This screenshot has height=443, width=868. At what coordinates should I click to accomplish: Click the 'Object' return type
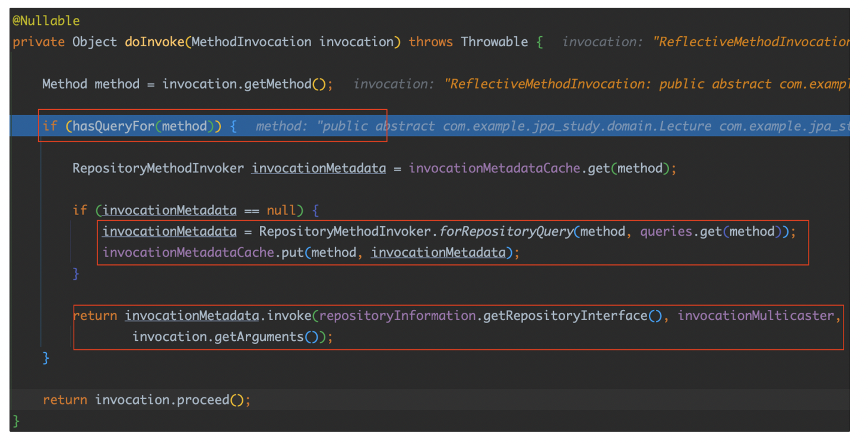(x=95, y=42)
